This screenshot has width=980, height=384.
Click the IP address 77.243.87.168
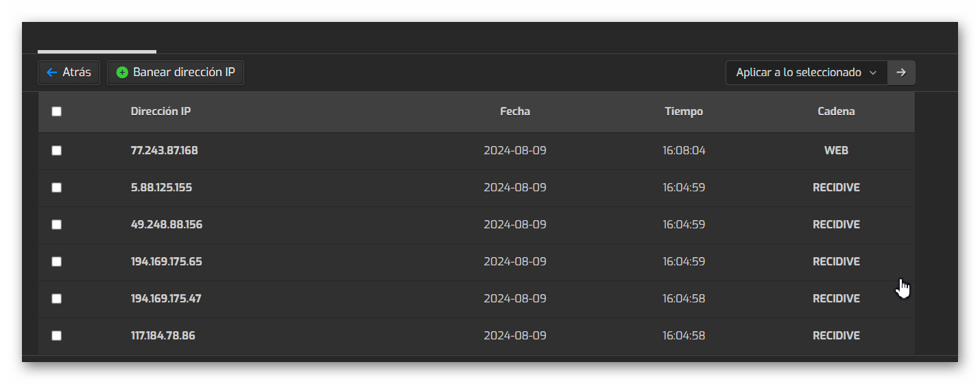point(165,150)
